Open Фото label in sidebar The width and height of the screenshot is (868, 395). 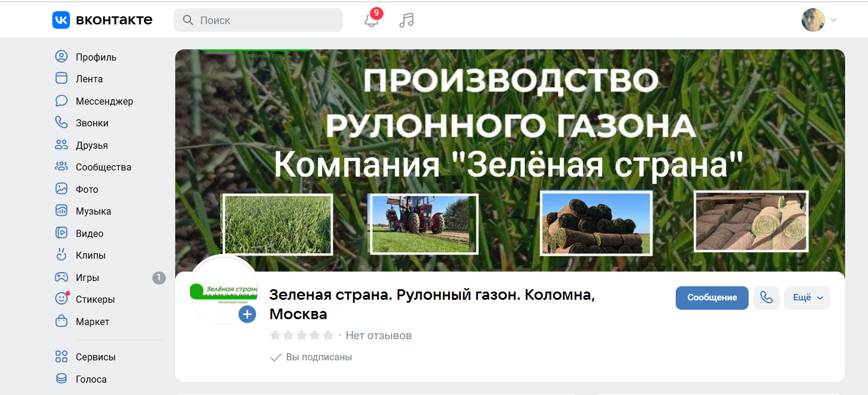click(x=87, y=189)
